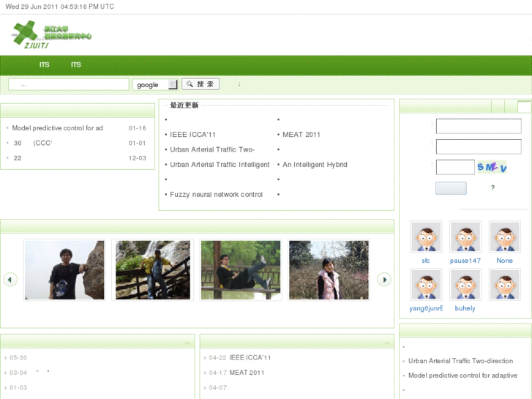Click the buhely username link
532x399 pixels.
pos(465,308)
